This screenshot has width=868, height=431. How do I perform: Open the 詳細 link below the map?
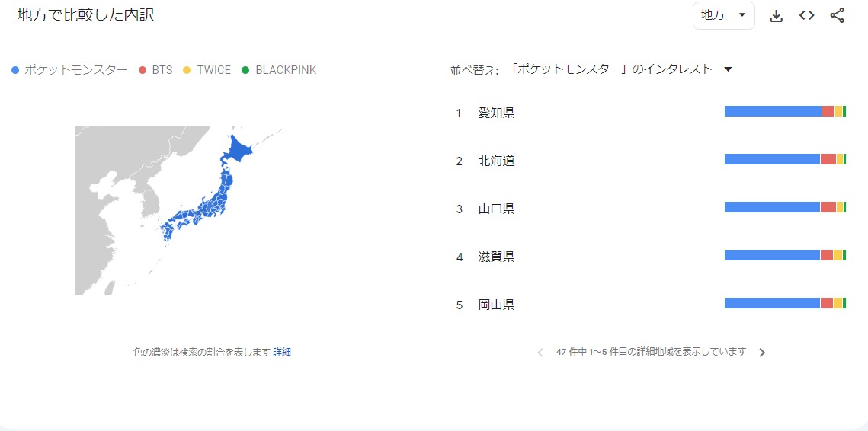pyautogui.click(x=282, y=353)
